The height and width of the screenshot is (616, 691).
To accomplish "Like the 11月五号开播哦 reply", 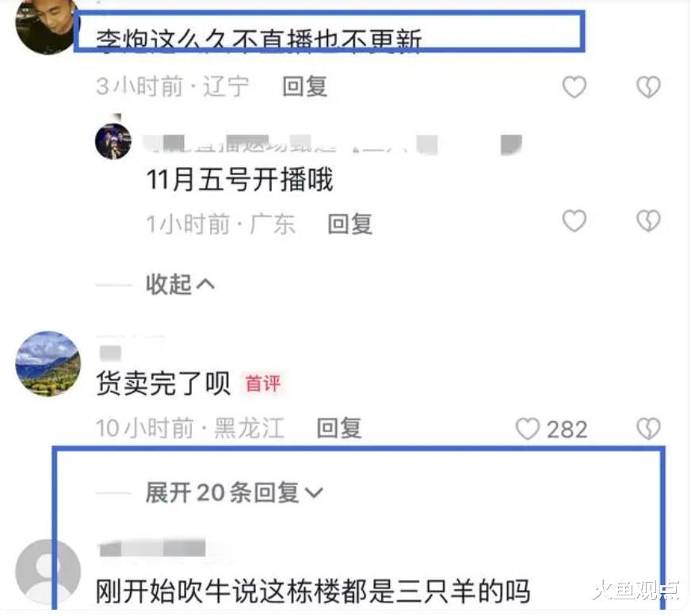I will (575, 220).
